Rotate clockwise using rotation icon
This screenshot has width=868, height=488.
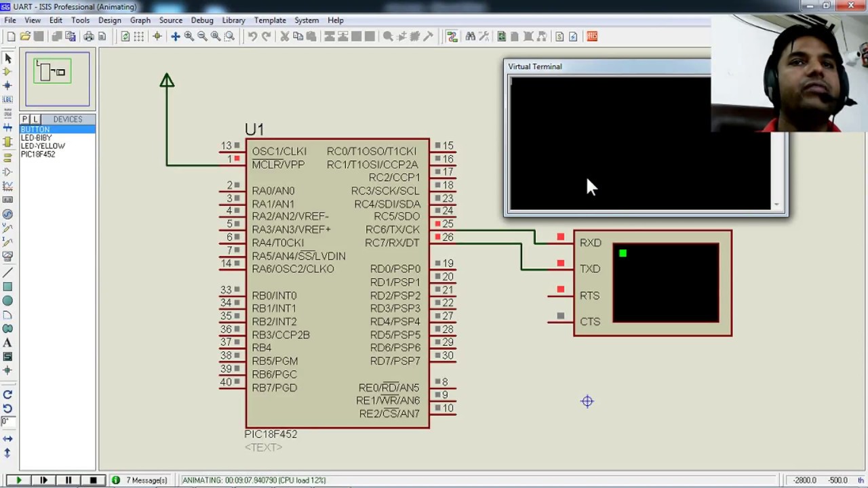point(7,394)
